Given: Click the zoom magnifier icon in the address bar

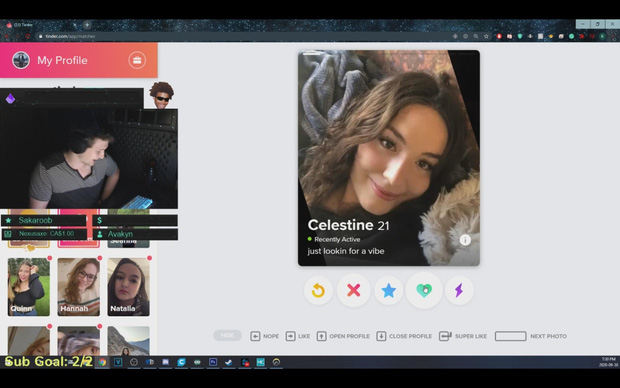Looking at the screenshot, I should [476, 36].
